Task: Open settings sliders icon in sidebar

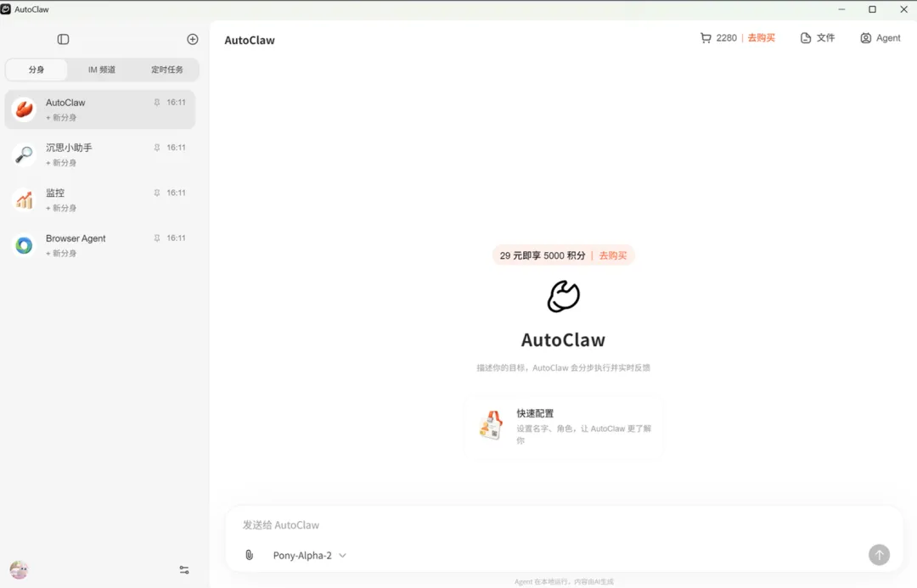Action: (x=184, y=570)
